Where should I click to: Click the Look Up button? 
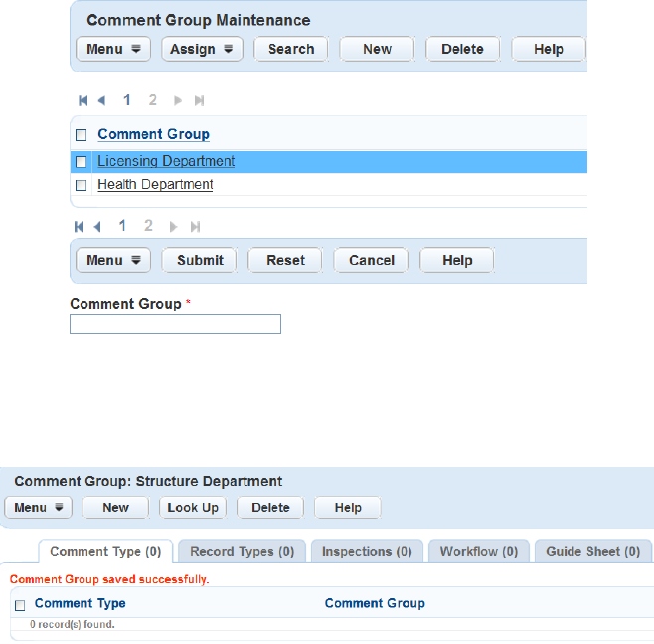(193, 507)
